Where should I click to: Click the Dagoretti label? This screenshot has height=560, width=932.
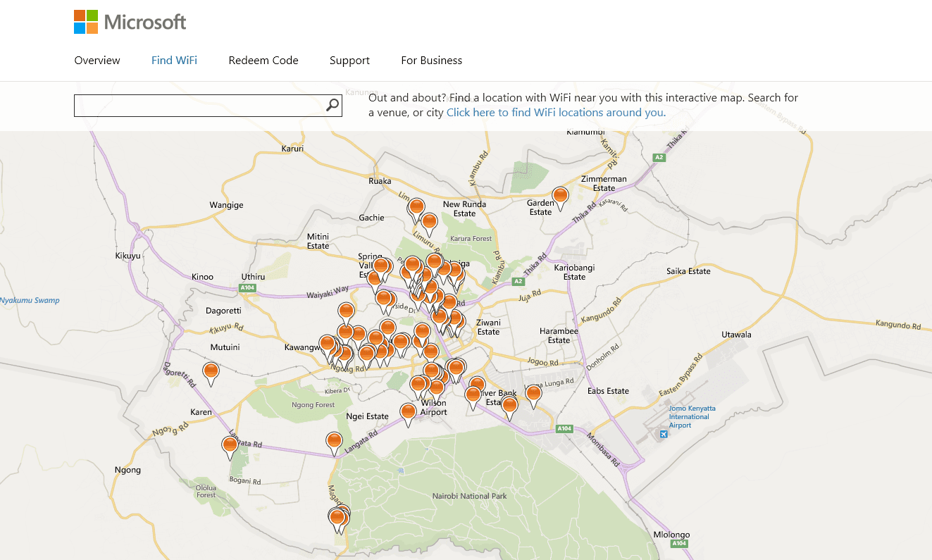coord(223,311)
